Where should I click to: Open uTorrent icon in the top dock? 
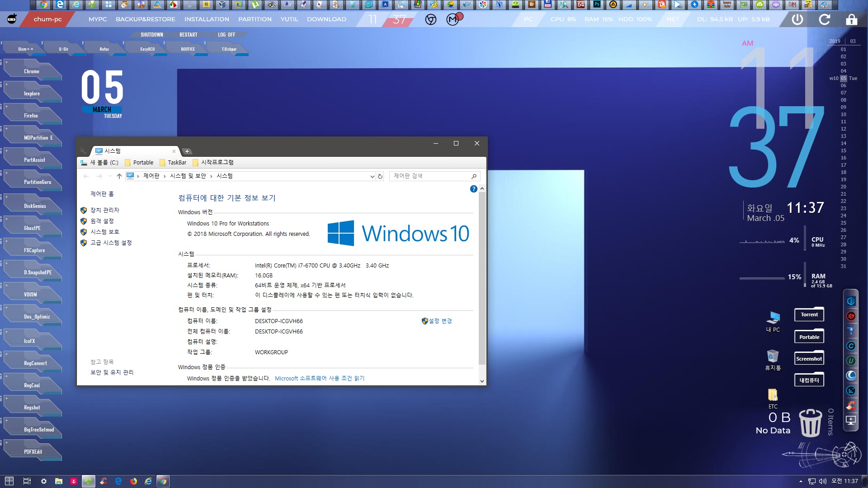click(x=255, y=5)
